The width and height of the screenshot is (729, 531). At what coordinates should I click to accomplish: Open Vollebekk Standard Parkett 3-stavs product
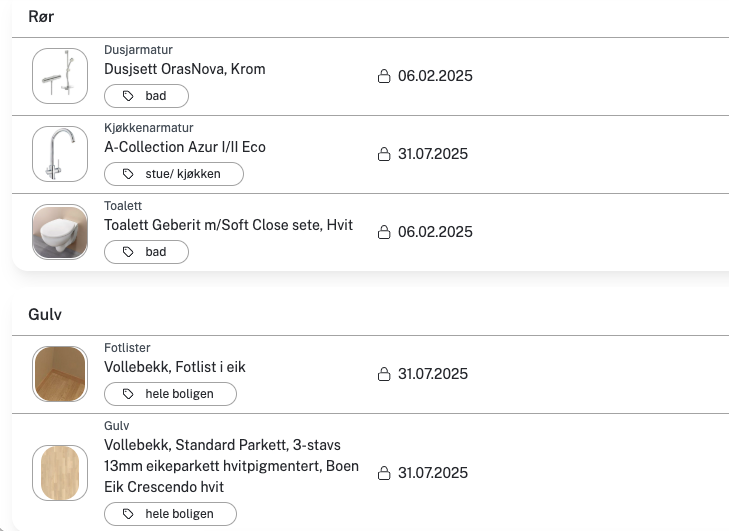231,466
